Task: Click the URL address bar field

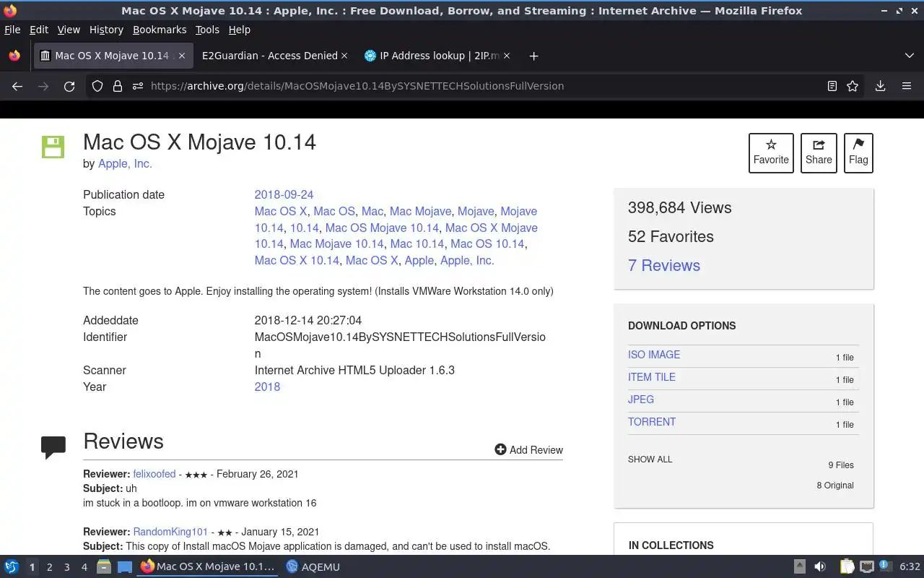Action: pos(476,86)
